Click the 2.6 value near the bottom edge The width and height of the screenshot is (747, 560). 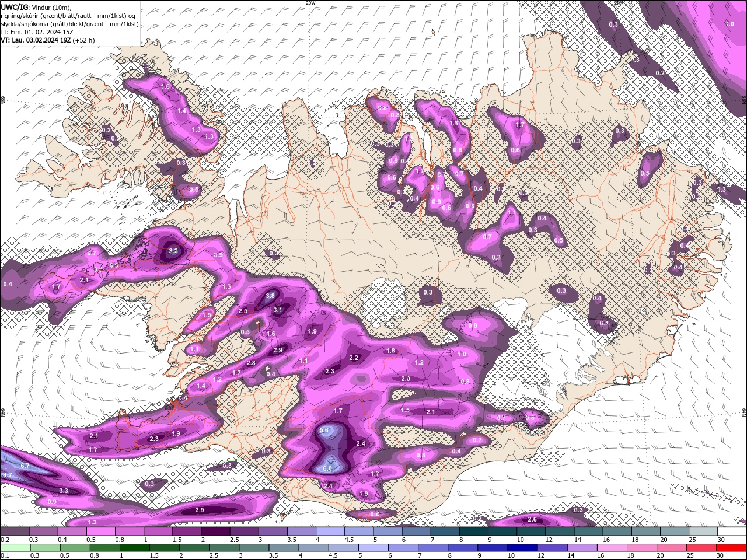[532, 519]
